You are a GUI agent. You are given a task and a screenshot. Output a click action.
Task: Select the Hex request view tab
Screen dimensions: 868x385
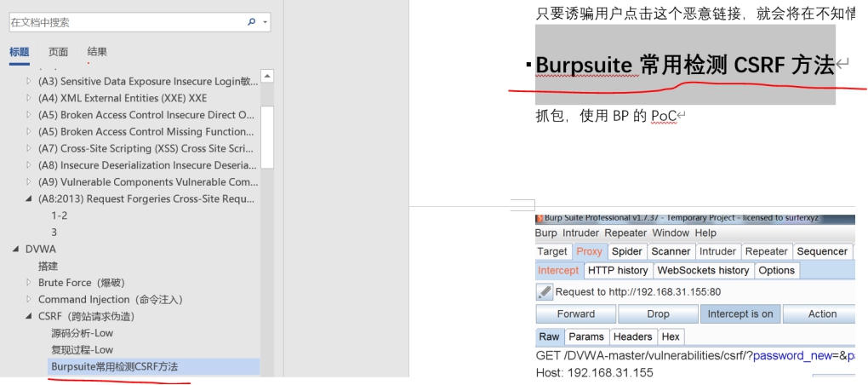point(671,336)
